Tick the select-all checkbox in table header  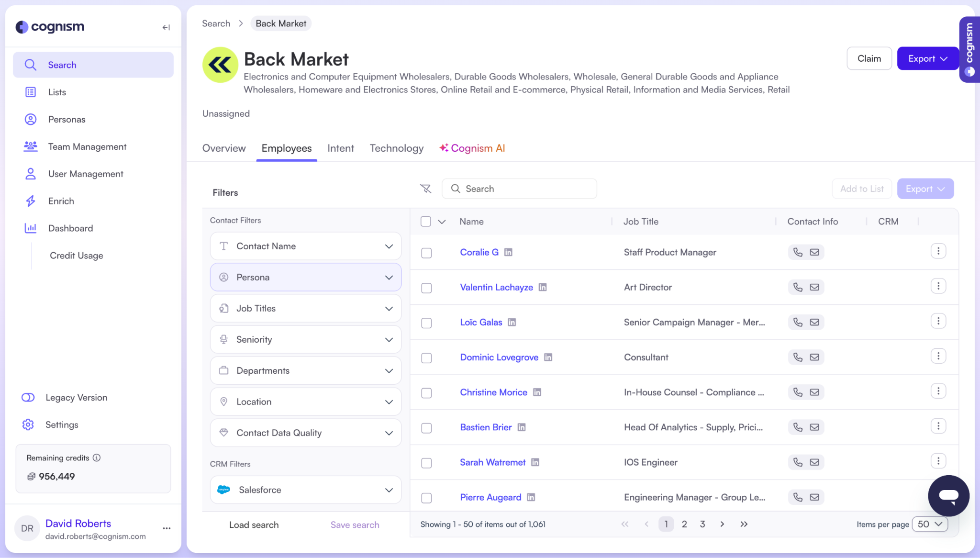coord(425,222)
